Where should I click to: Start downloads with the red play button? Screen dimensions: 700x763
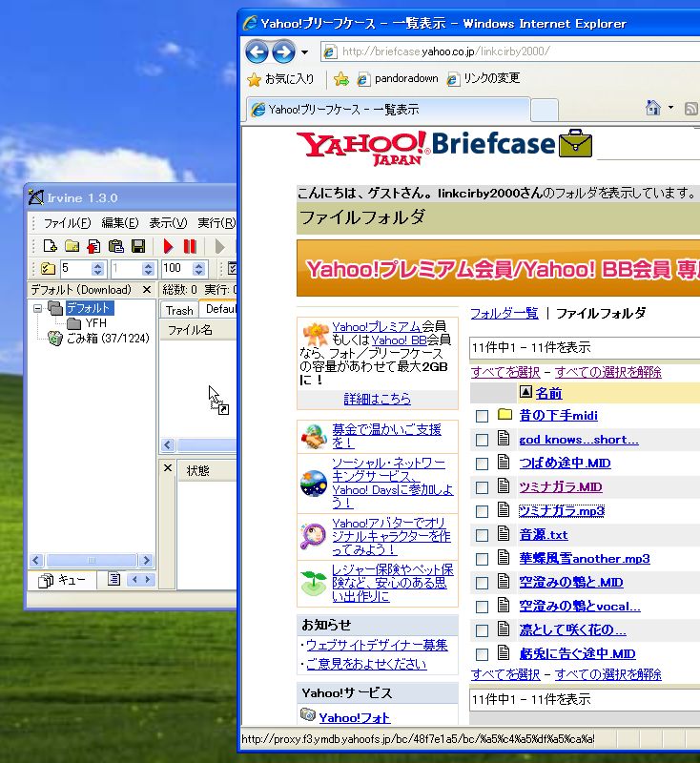(168, 246)
